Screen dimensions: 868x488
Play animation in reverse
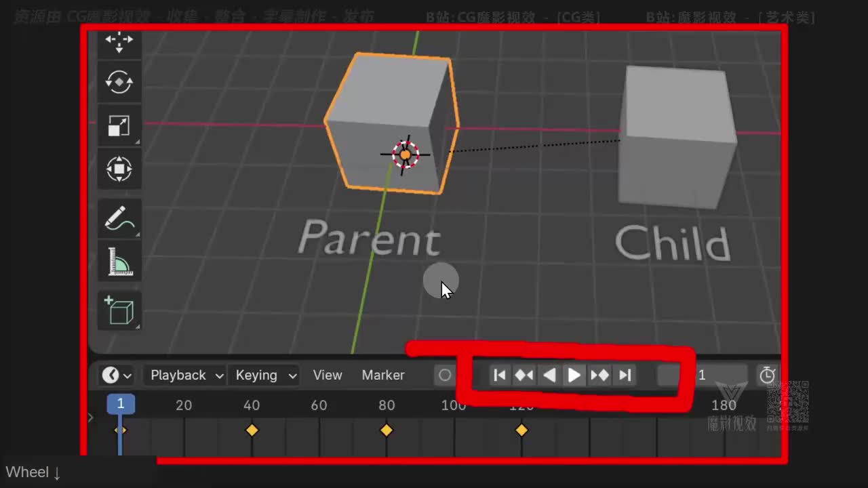coord(549,375)
